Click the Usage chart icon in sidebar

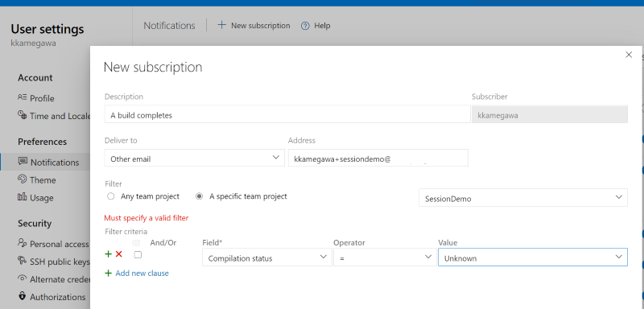point(23,197)
